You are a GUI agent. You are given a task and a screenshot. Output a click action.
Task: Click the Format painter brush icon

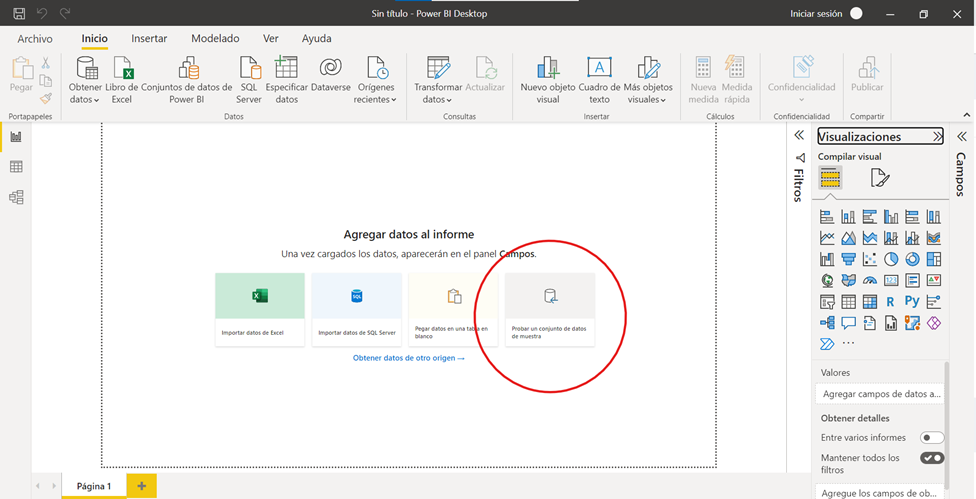pos(45,98)
